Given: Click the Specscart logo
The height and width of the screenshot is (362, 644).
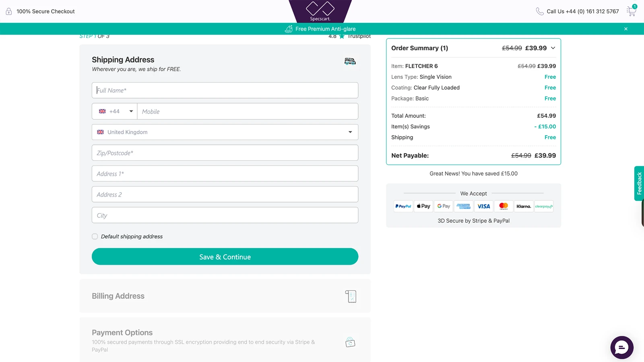Looking at the screenshot, I should tap(320, 11).
